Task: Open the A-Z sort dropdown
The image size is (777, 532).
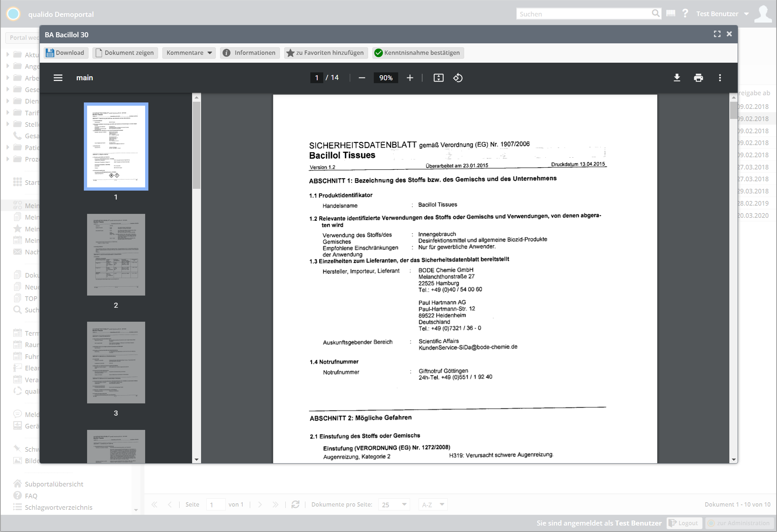Action: pyautogui.click(x=433, y=504)
